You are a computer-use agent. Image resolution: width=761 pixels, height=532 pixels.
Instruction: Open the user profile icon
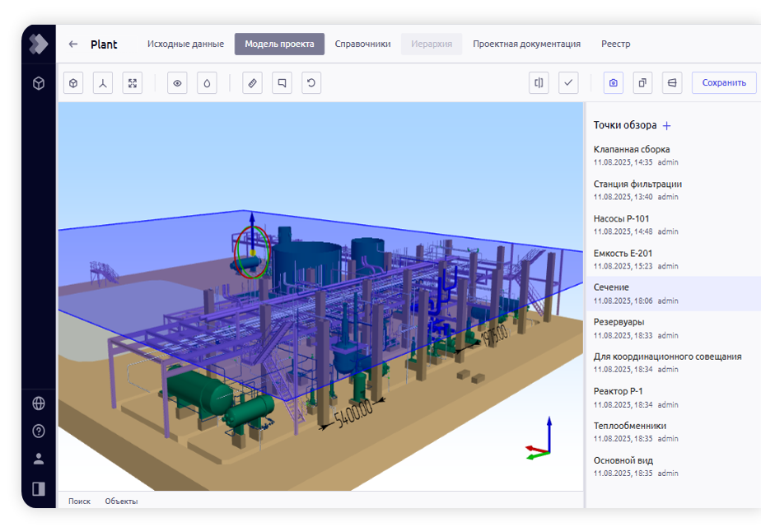[x=39, y=459]
